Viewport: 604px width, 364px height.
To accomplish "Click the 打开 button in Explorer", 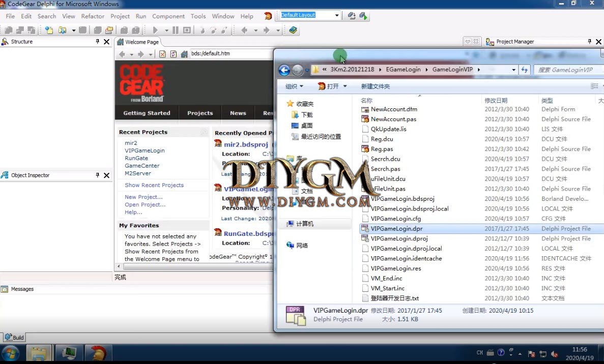I will click(x=329, y=86).
